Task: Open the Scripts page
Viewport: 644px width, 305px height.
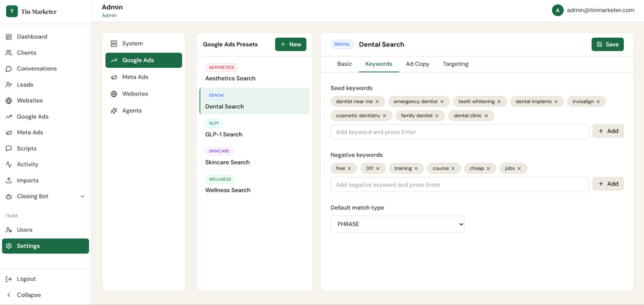Action: pyautogui.click(x=45, y=148)
